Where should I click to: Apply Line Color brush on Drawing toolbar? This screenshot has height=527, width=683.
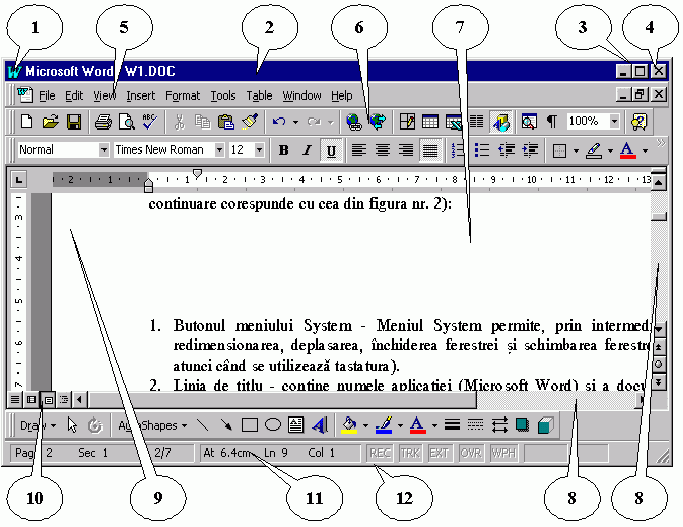384,425
